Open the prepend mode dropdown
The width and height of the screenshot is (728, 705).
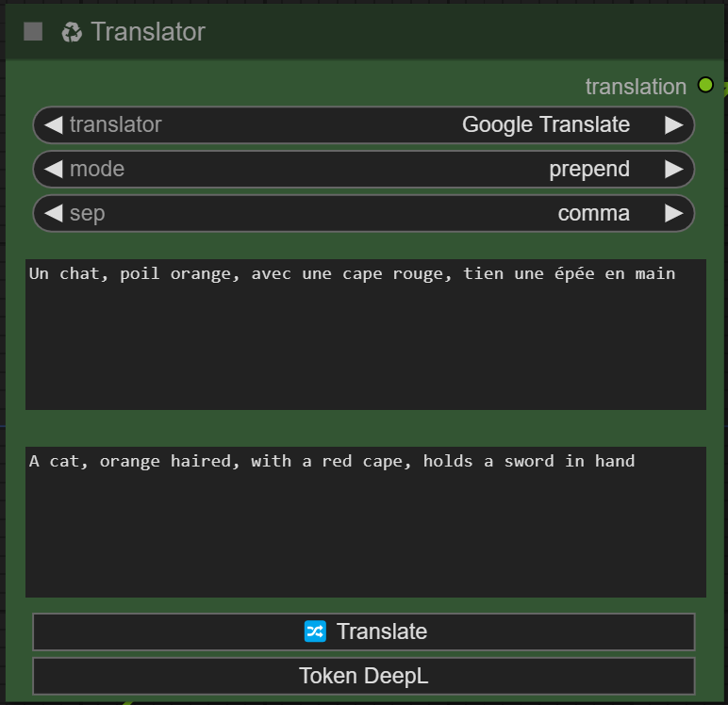pos(588,169)
